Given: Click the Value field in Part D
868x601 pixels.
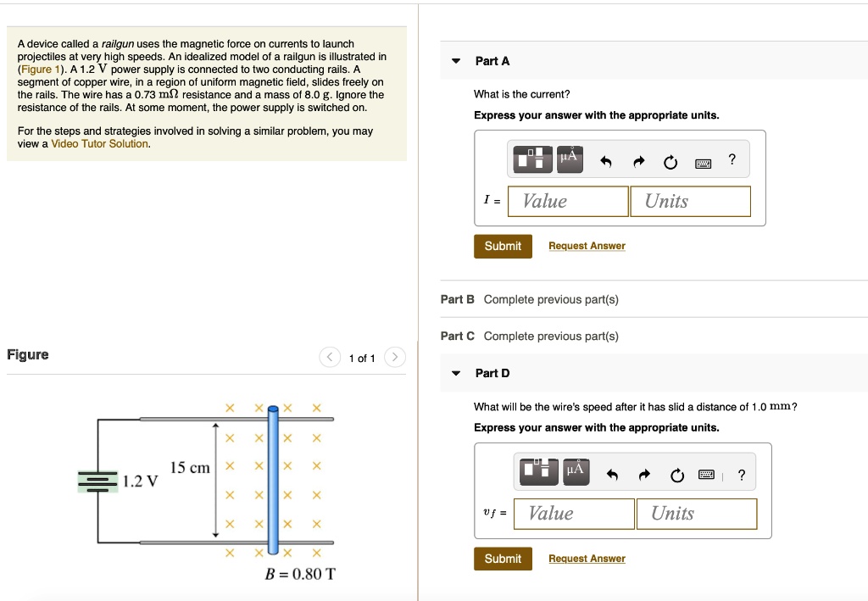Looking at the screenshot, I should pos(573,513).
